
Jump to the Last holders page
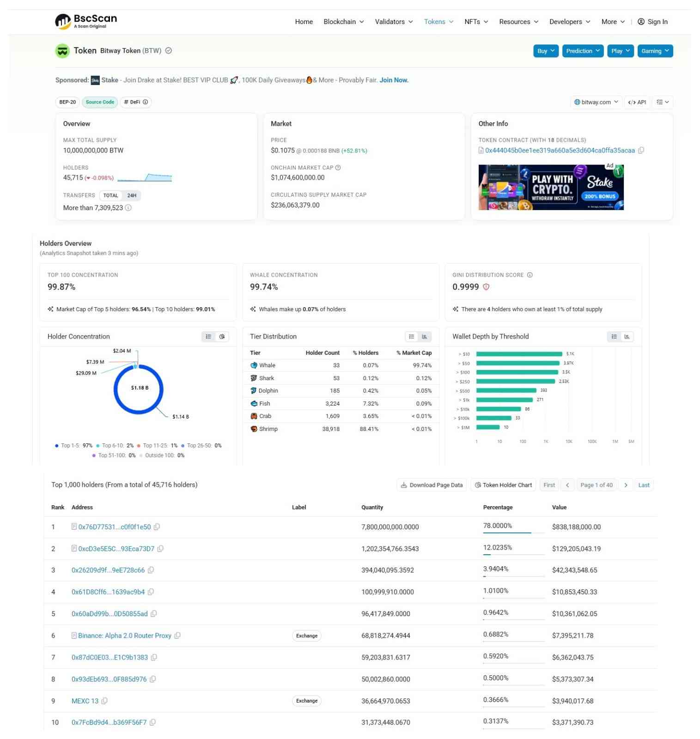[644, 485]
